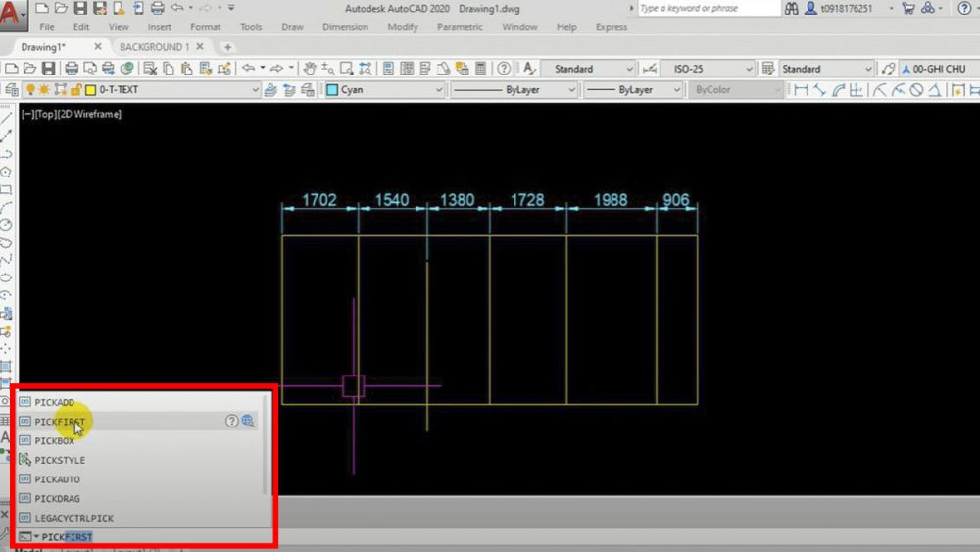The height and width of the screenshot is (552, 980).
Task: Open the Text Style icon
Action: [529, 68]
